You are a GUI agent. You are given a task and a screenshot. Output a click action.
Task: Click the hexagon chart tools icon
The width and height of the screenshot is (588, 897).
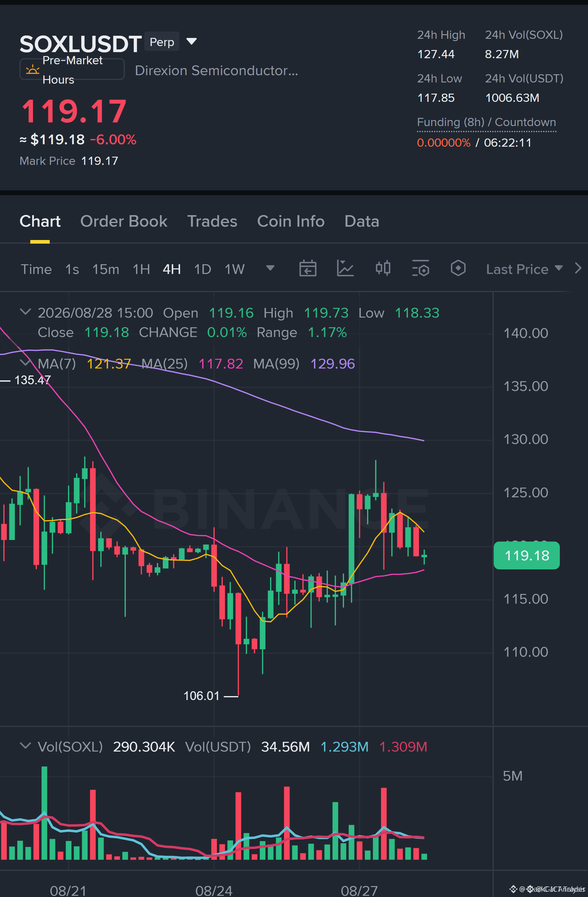click(458, 268)
